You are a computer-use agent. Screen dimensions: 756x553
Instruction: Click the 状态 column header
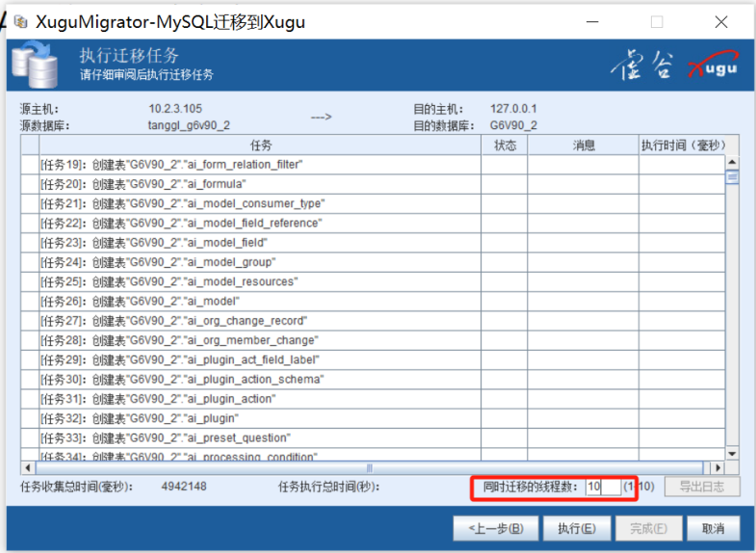pyautogui.click(x=505, y=145)
